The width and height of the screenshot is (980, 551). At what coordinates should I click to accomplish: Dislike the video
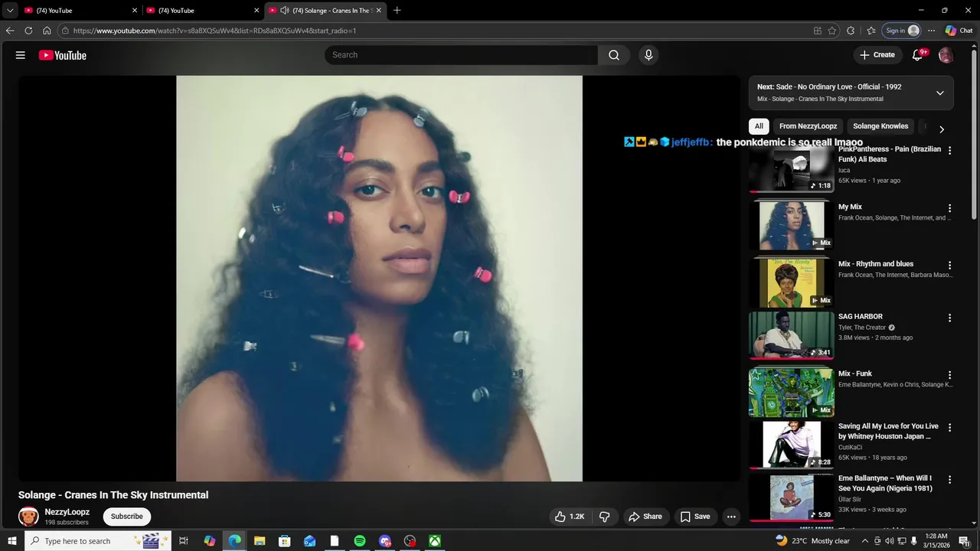pos(604,517)
